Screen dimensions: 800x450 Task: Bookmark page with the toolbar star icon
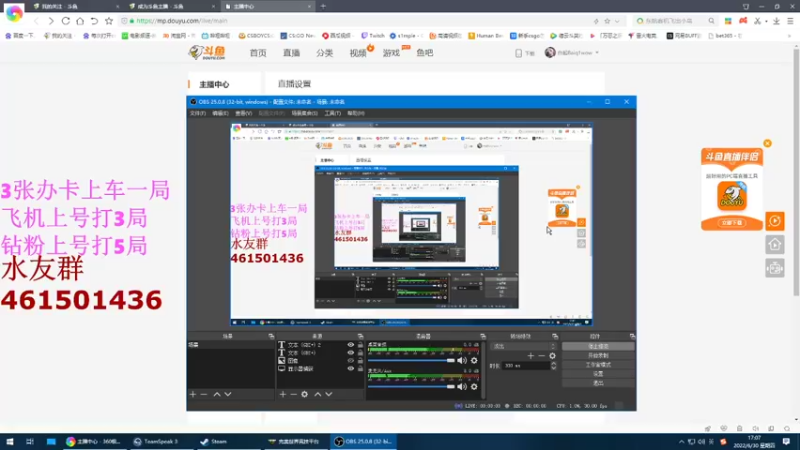[x=109, y=21]
